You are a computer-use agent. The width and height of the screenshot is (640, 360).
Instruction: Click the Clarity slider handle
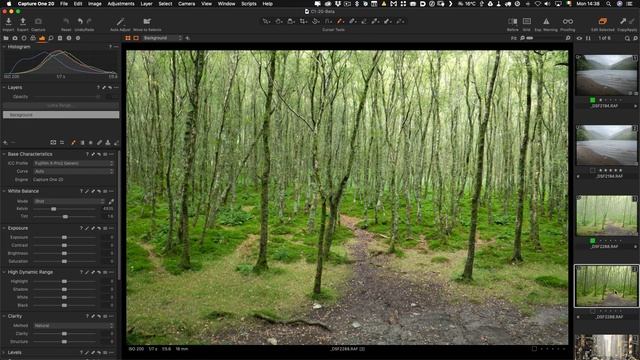click(x=64, y=334)
